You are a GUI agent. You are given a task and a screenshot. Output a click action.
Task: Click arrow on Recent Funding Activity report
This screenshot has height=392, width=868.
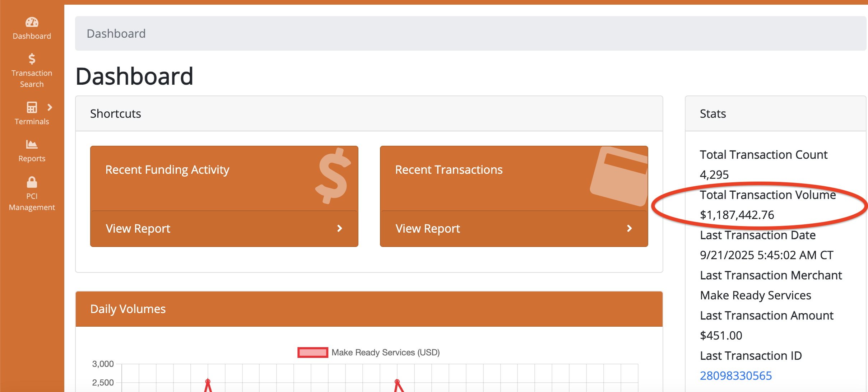(x=339, y=228)
